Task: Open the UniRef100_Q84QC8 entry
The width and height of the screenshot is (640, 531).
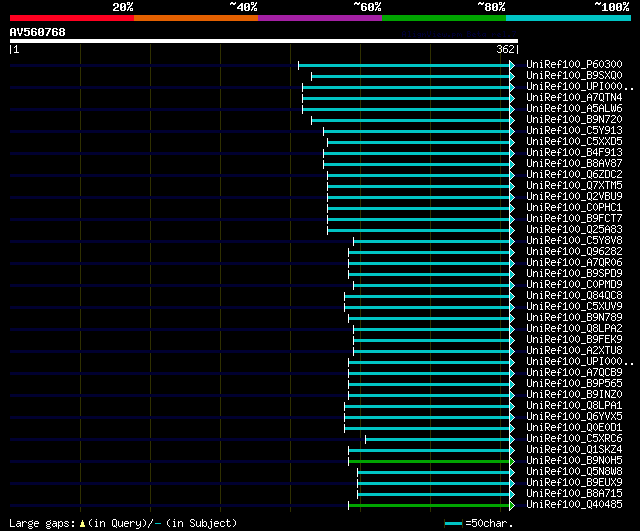Action: click(x=574, y=295)
